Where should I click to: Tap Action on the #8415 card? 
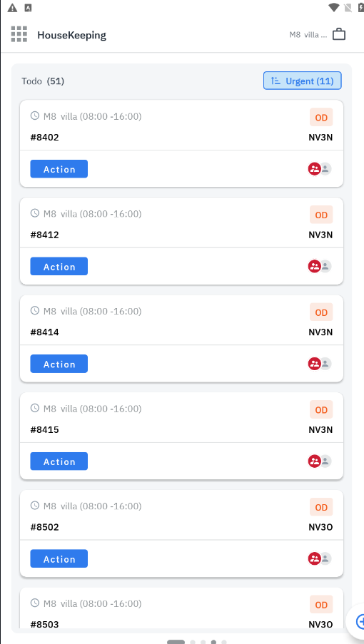(59, 461)
